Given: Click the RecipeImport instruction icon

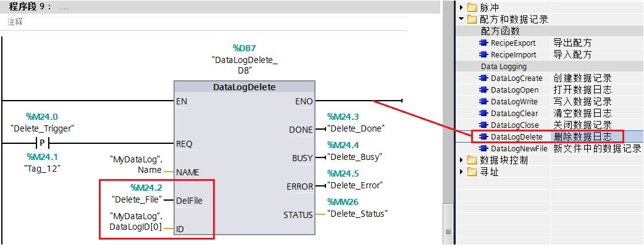Looking at the screenshot, I should pyautogui.click(x=483, y=55).
